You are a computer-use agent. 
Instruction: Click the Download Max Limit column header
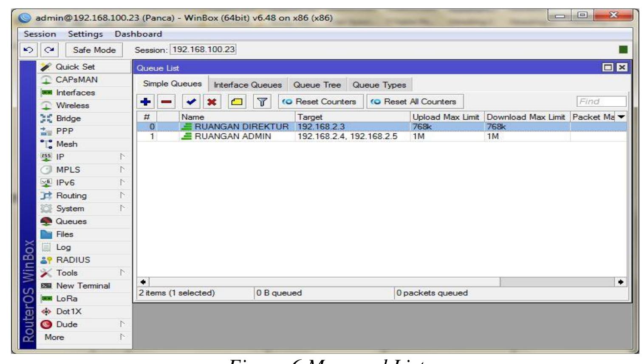coord(527,117)
